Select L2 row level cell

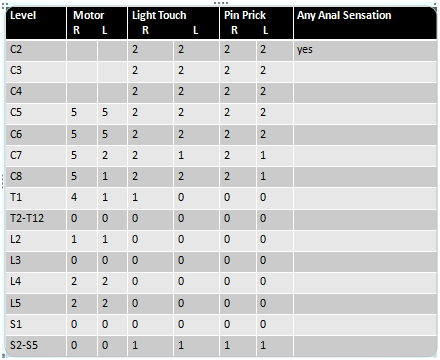(x=36, y=240)
